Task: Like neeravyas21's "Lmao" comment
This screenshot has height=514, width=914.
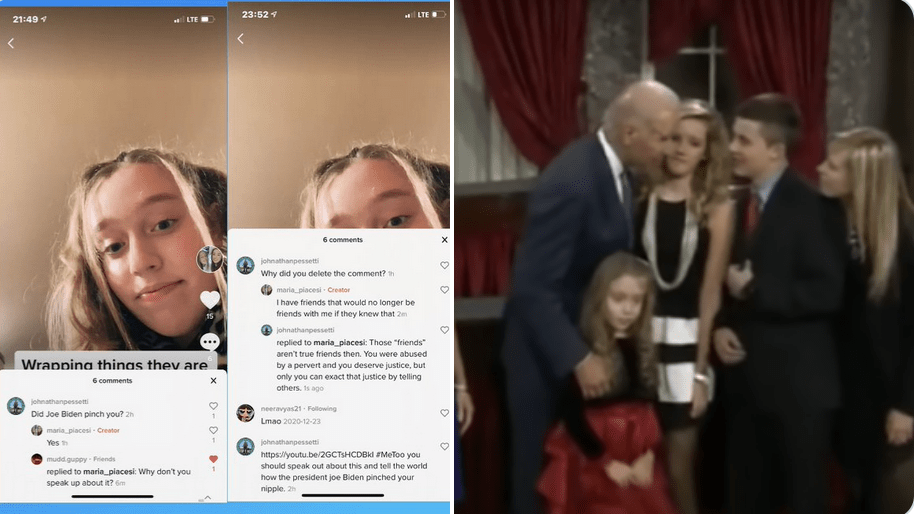Action: 445,413
